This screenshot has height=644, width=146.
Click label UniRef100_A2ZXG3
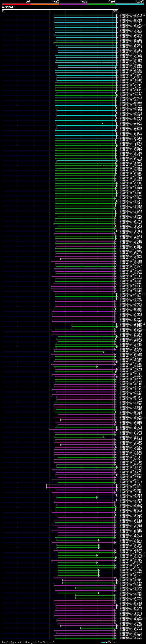[131, 143]
